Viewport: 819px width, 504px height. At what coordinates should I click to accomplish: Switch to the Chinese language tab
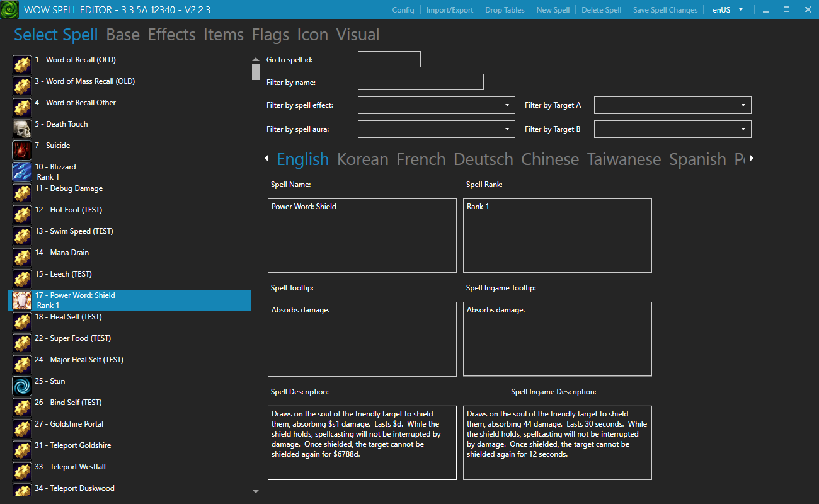coord(550,159)
